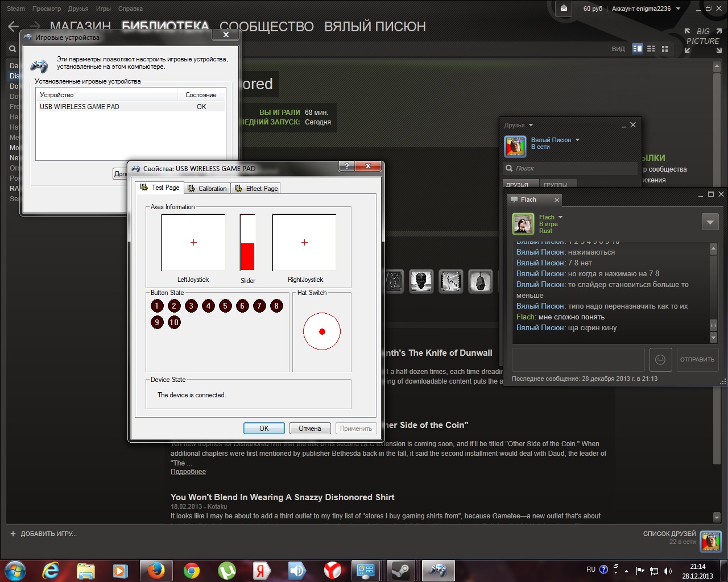Switch to detail list view icon
Viewport: 728px width, 582px height.
pos(638,49)
